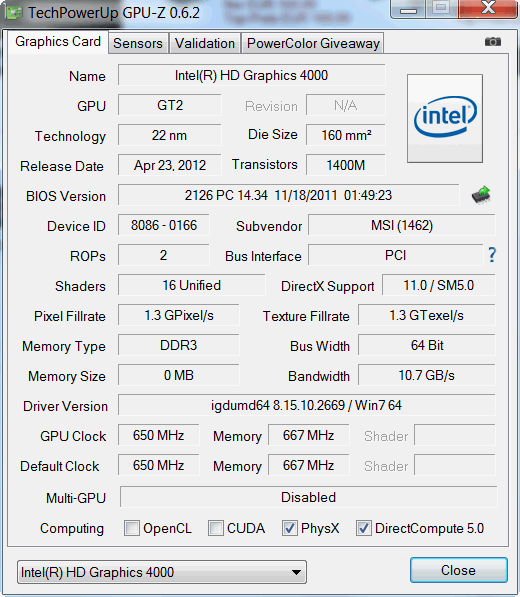This screenshot has width=520, height=597.
Task: Click the Driver Version field
Action: pos(306,405)
